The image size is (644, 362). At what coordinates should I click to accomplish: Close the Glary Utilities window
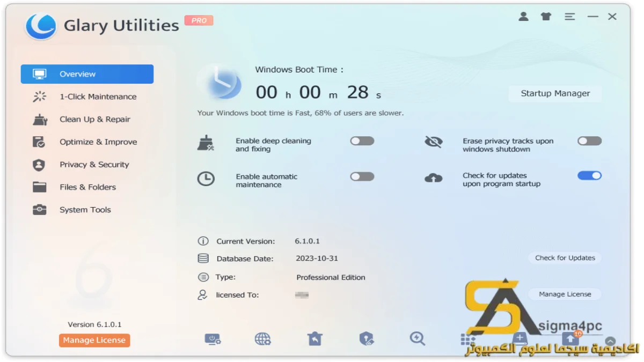[612, 17]
